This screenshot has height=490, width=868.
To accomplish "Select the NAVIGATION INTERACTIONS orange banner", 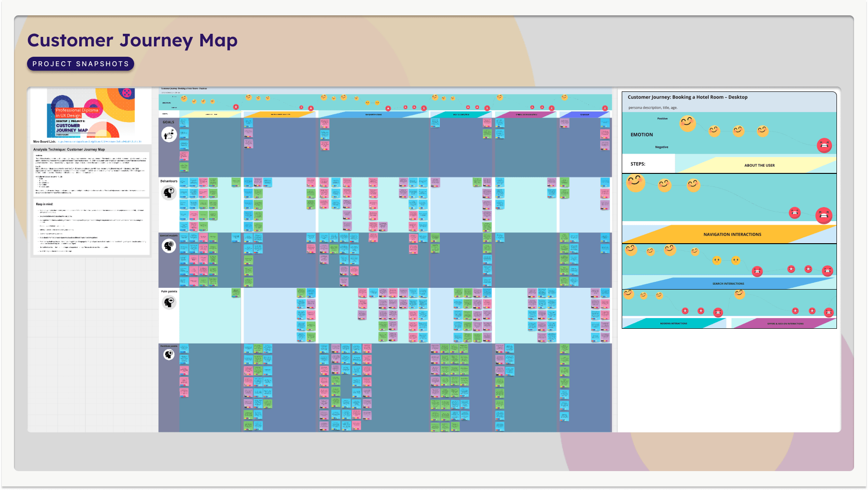I will pyautogui.click(x=732, y=235).
